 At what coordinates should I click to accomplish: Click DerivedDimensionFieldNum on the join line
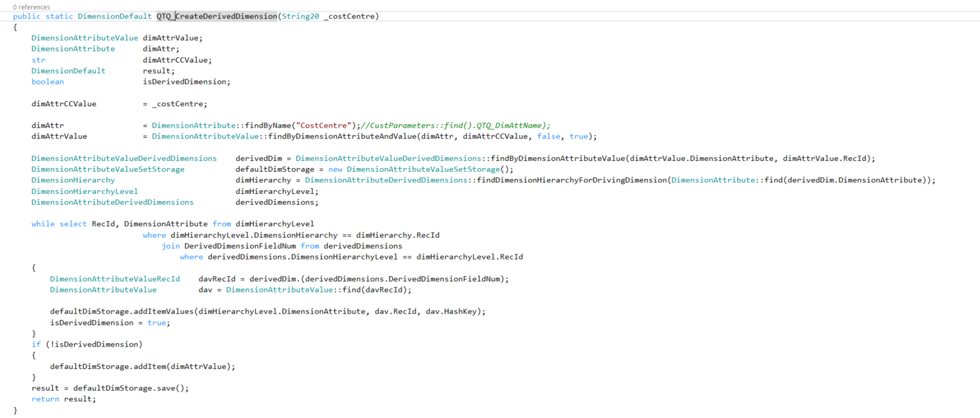[x=240, y=246]
